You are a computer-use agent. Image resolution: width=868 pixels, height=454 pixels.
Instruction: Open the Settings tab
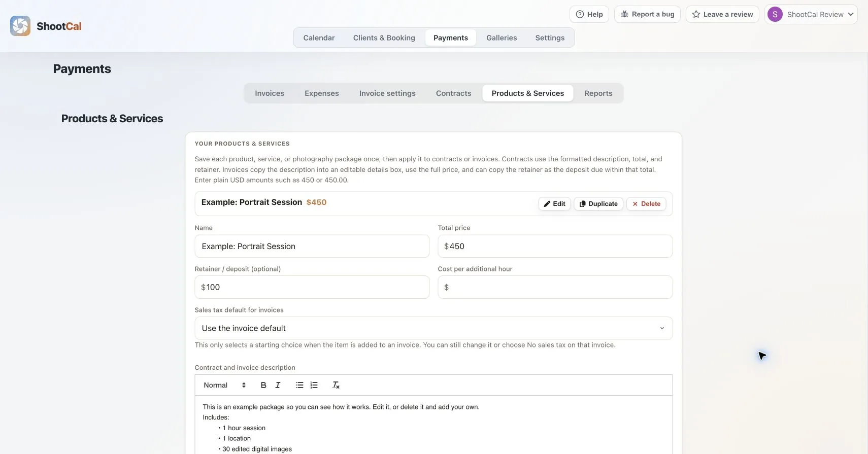coord(550,38)
